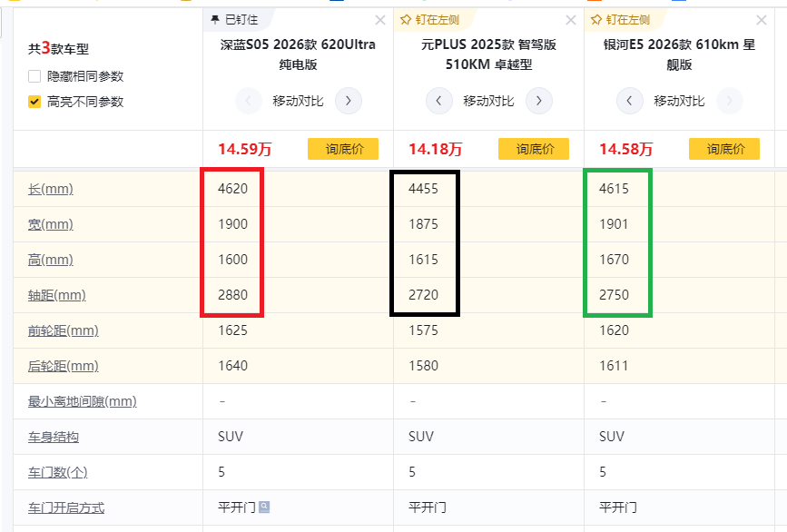This screenshot has height=532, width=787.
Task: Select wheelbase value 2750
Action: 614,295
